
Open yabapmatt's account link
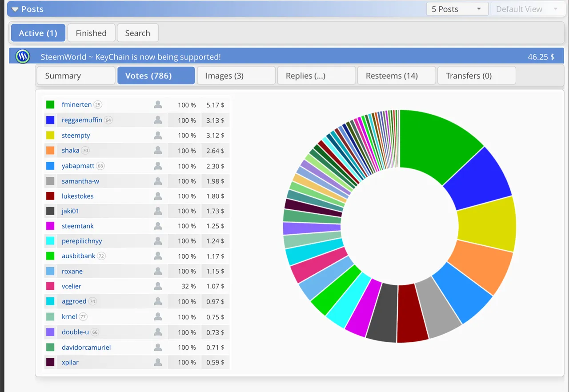[x=78, y=166]
